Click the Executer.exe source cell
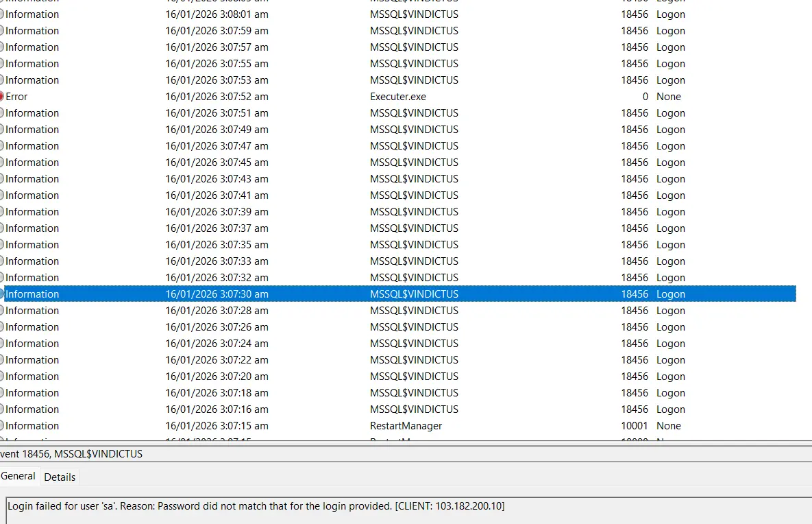812x524 pixels. tap(397, 97)
